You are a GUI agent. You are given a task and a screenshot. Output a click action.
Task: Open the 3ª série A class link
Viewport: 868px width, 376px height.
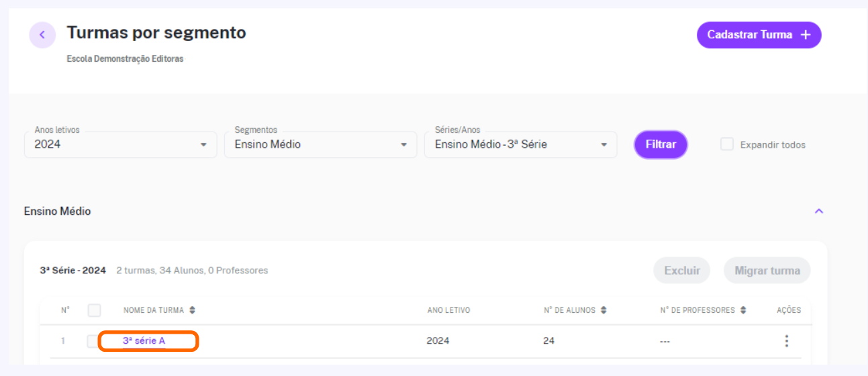(144, 341)
